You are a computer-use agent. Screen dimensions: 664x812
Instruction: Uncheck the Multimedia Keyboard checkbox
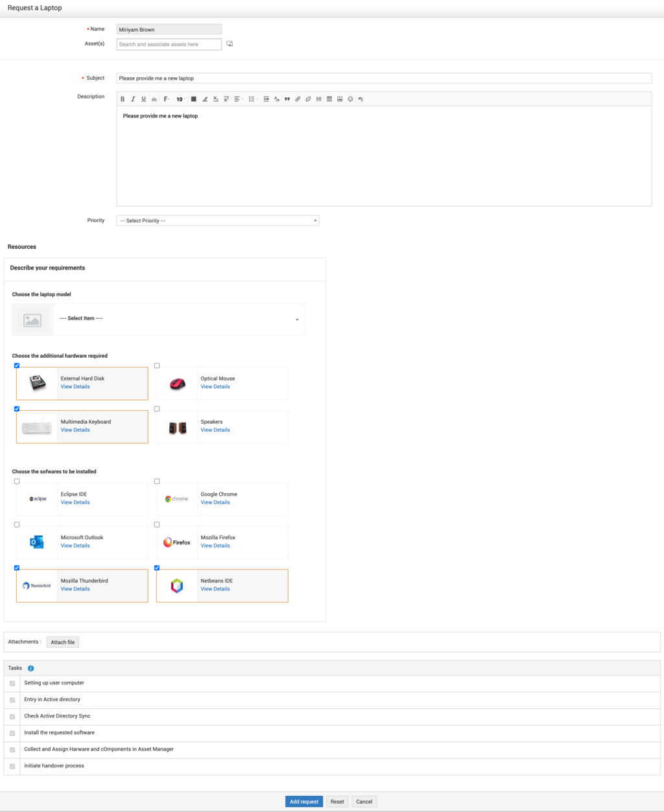click(17, 409)
